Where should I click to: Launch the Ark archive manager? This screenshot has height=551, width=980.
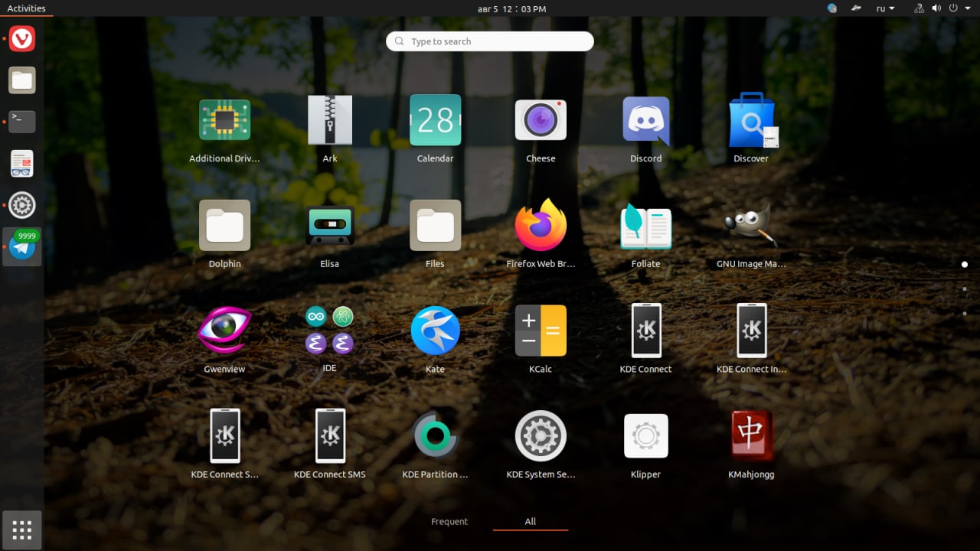(x=330, y=128)
